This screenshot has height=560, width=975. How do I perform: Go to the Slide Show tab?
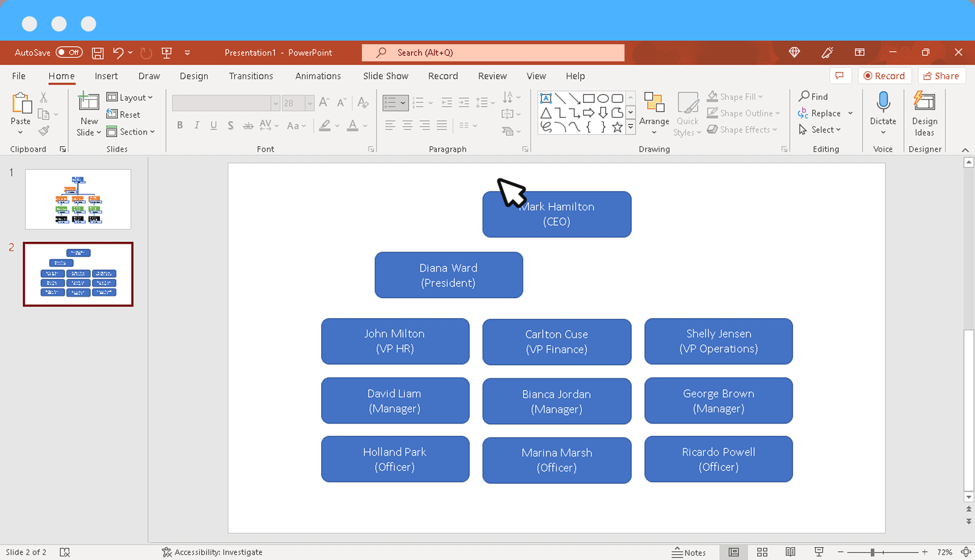click(x=386, y=76)
